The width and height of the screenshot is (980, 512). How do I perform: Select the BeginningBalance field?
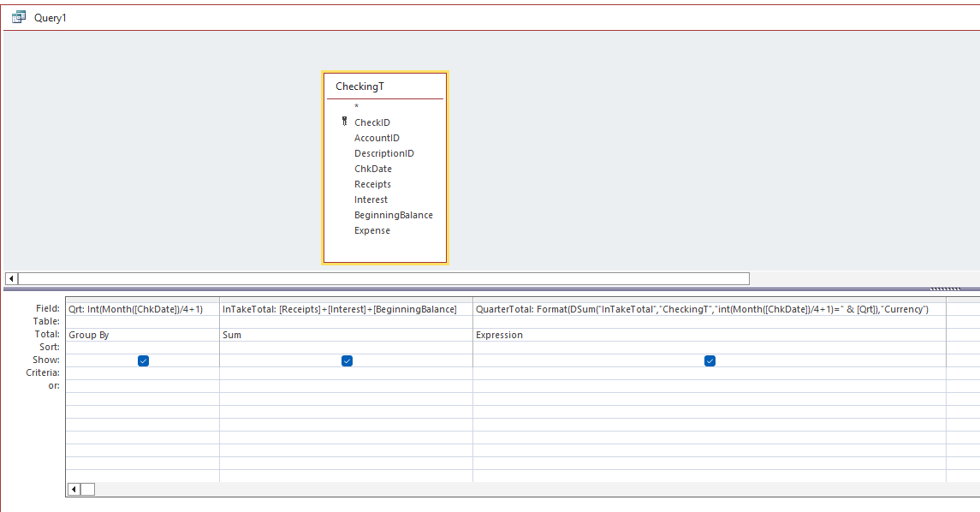pos(394,214)
